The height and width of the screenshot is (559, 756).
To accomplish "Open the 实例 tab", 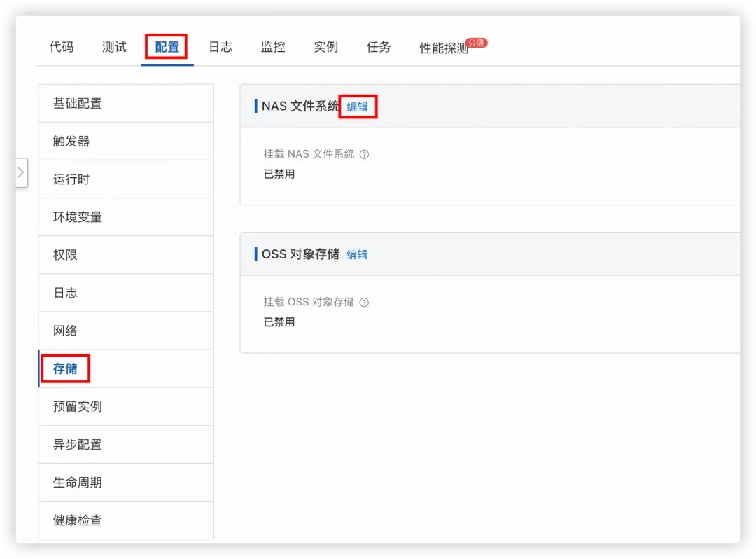I will 326,47.
